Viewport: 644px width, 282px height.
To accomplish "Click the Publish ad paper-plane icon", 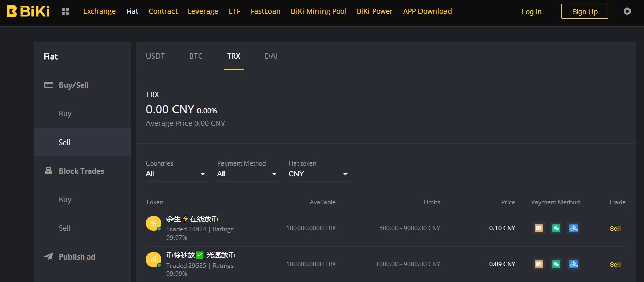I will pyautogui.click(x=48, y=256).
